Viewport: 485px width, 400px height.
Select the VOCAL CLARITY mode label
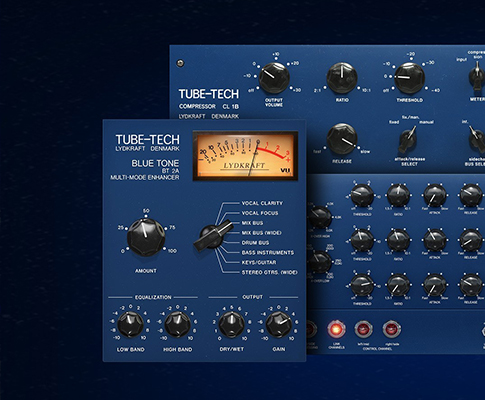point(262,203)
